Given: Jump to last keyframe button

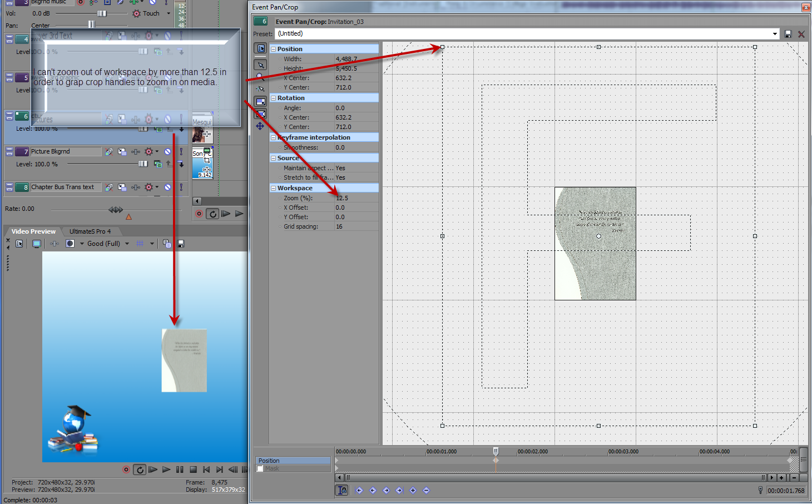Looking at the screenshot, I should point(399,490).
